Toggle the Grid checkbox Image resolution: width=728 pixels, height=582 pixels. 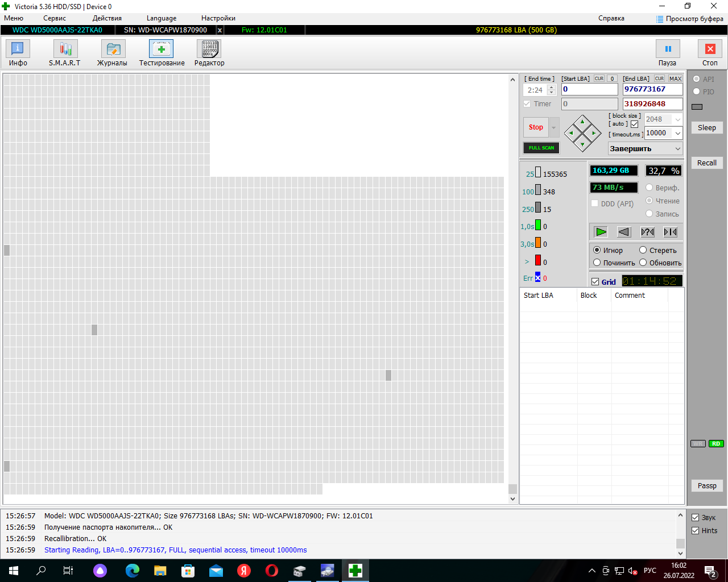[595, 282]
